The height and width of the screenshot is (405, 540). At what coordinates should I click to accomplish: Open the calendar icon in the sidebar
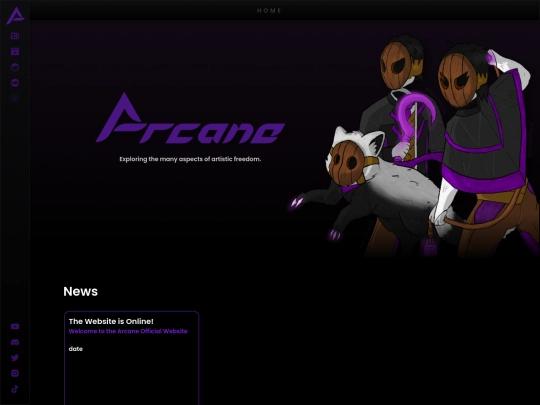15,52
